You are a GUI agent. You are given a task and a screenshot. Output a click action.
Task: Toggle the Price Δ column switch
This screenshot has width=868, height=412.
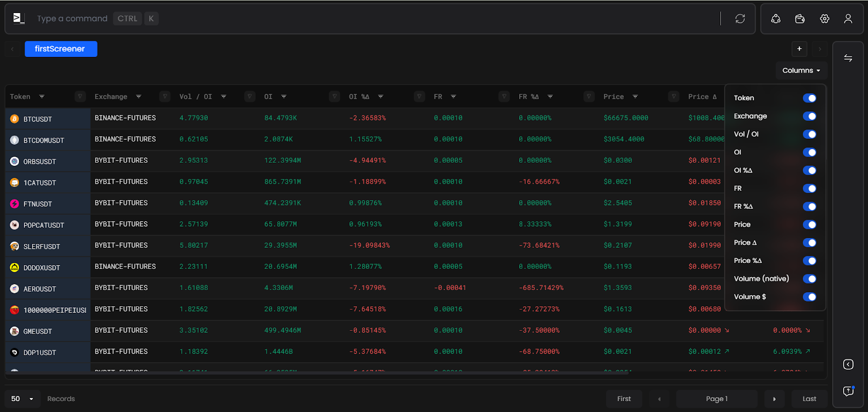[809, 243]
